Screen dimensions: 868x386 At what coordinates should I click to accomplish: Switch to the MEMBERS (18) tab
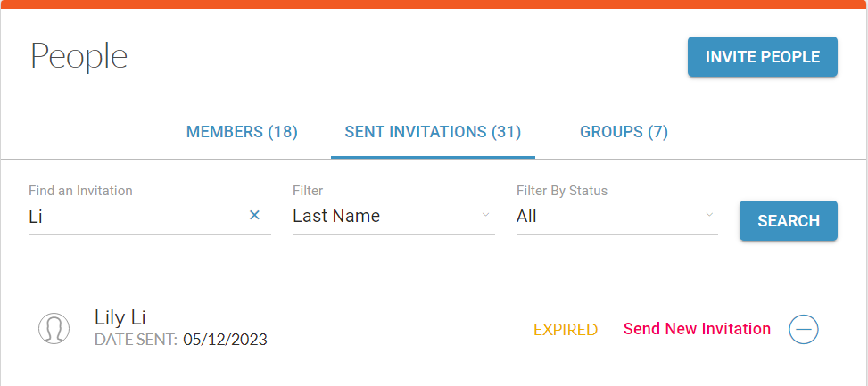coord(242,132)
